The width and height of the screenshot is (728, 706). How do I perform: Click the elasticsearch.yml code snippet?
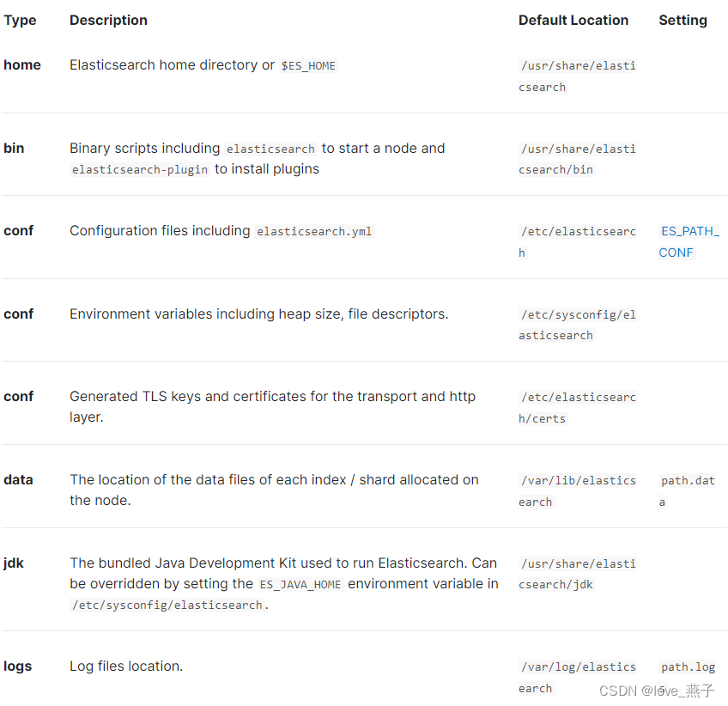(x=314, y=232)
